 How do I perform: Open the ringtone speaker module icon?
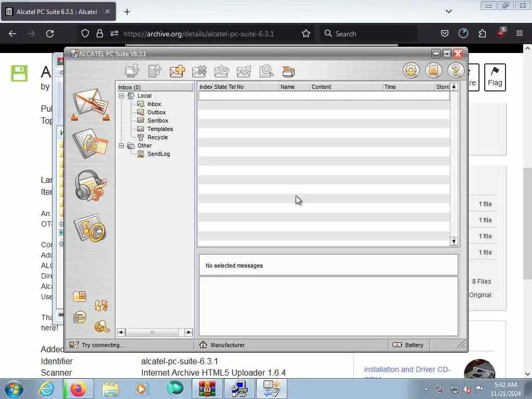click(90, 228)
